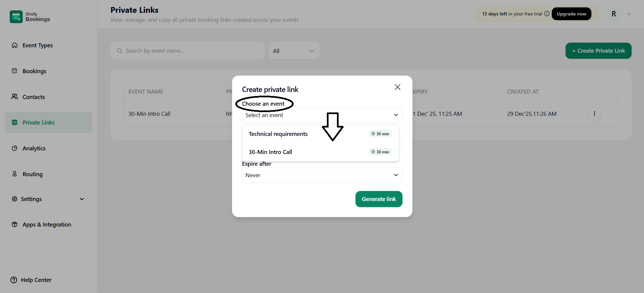
Task: Expand the Settings sidebar menu
Action: (x=82, y=199)
